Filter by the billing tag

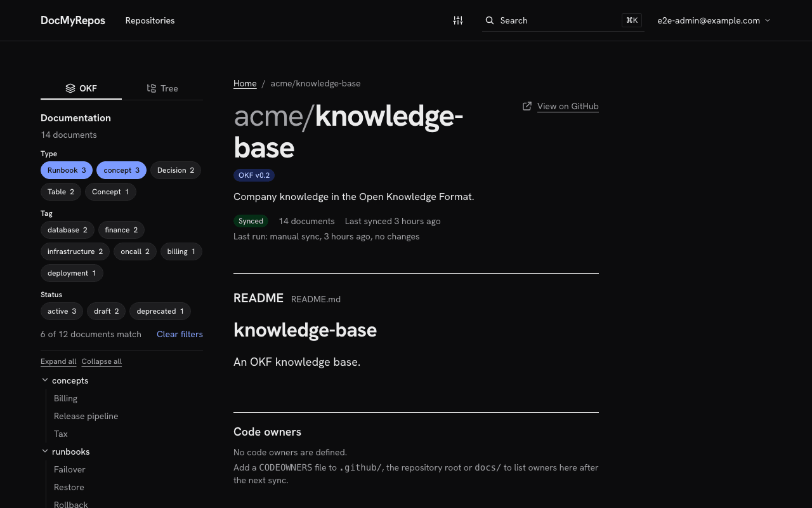(x=181, y=251)
